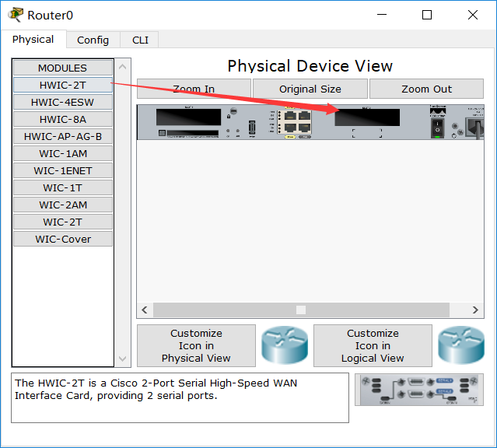
Task: Pick the HWIC-AP-AG-B module
Action: coord(63,136)
